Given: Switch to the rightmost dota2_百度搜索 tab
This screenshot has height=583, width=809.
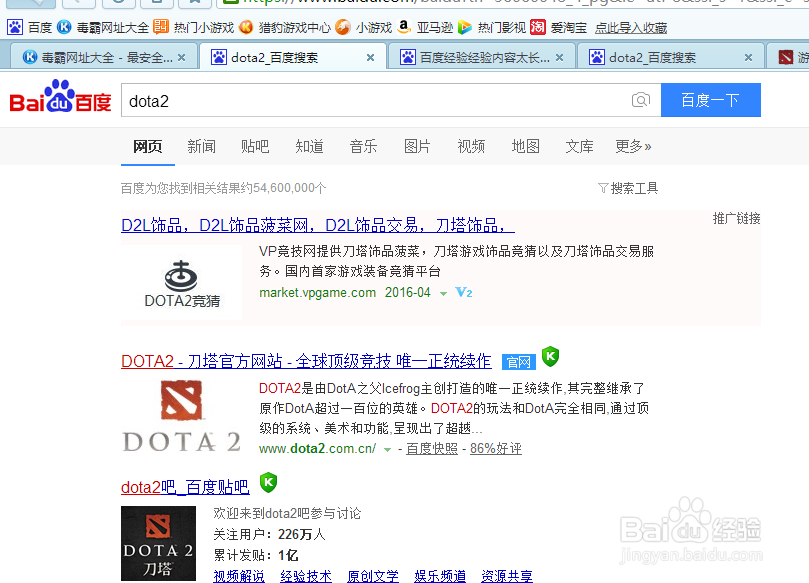Looking at the screenshot, I should tap(670, 57).
